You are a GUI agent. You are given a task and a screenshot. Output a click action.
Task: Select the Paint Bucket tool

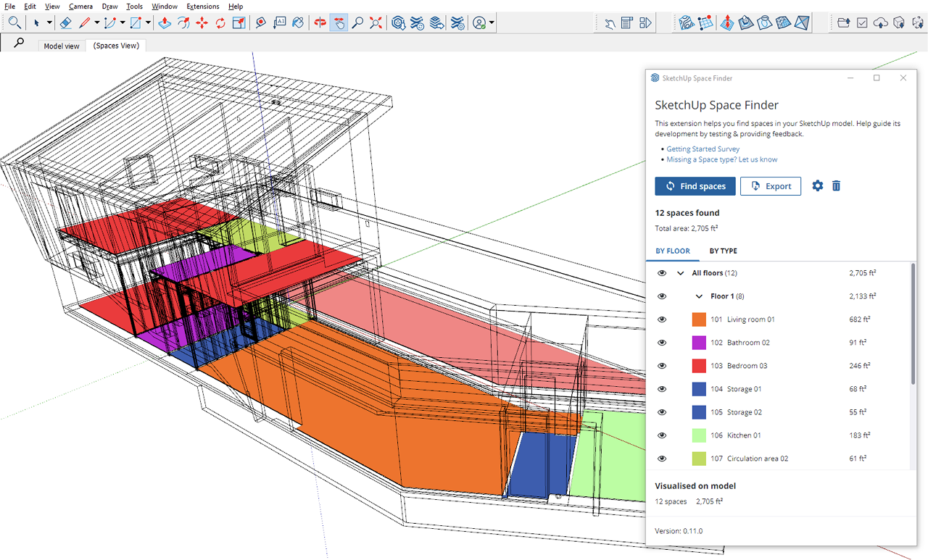point(298,22)
